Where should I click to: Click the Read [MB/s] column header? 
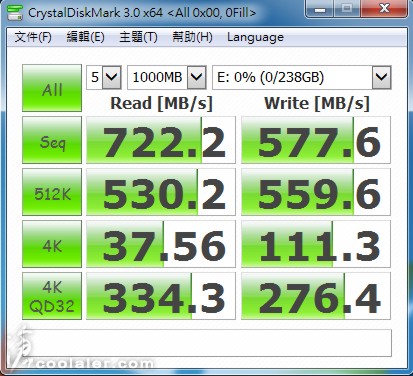coord(161,103)
